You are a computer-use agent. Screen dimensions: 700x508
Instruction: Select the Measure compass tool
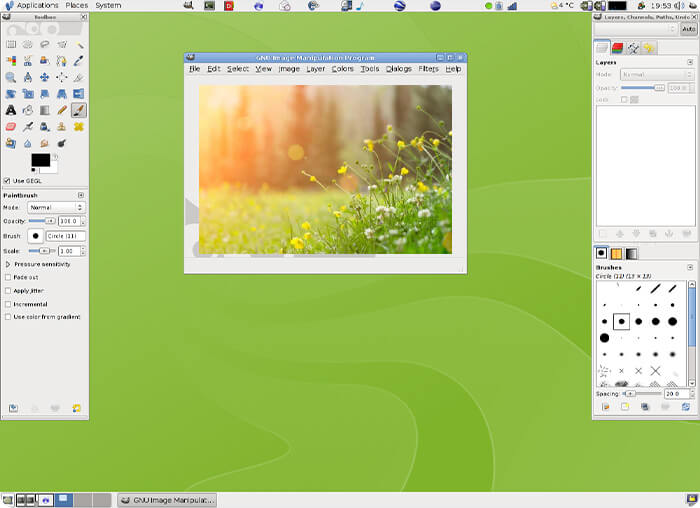tap(28, 77)
